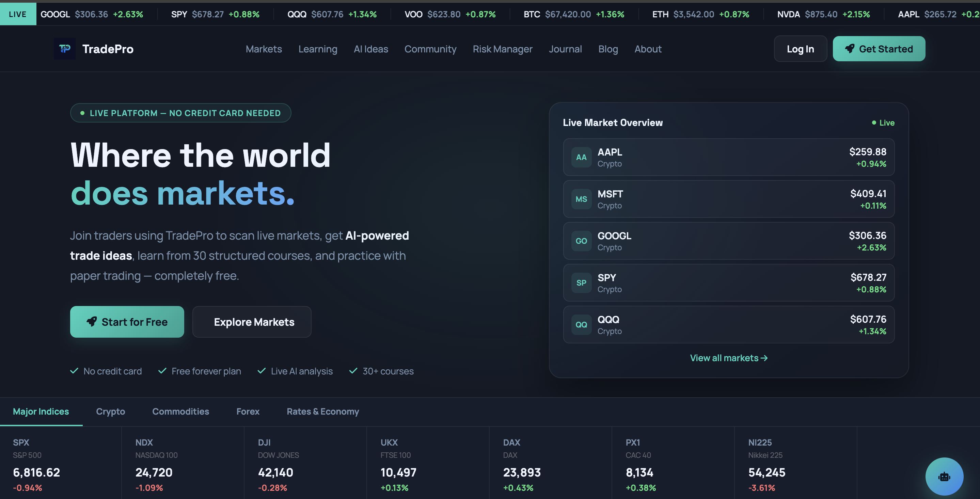Open the Learning navigation dropdown
The image size is (980, 499).
[318, 49]
